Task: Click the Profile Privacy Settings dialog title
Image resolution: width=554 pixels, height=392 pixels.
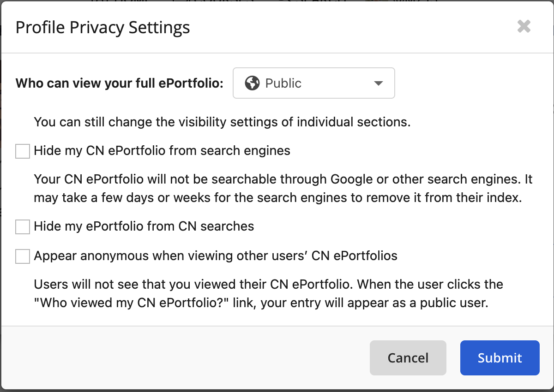Action: coord(102,28)
